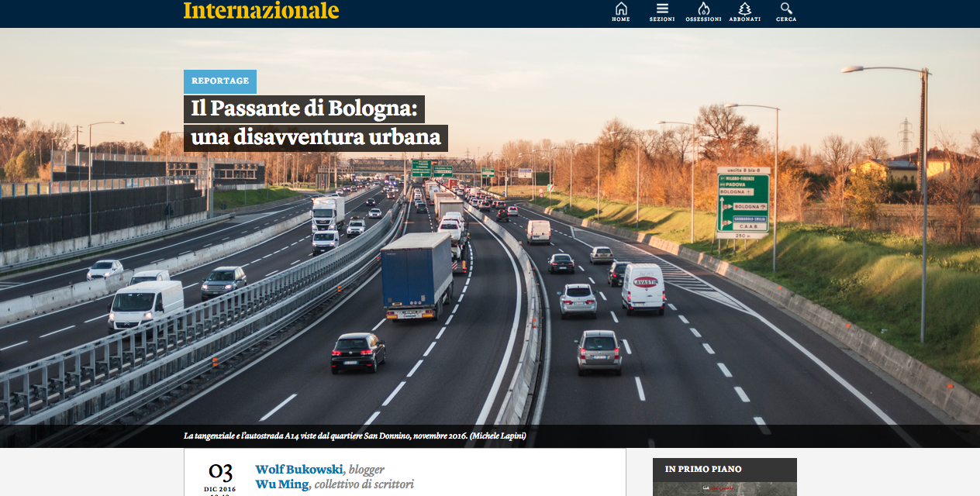Image resolution: width=980 pixels, height=496 pixels.
Task: Go to the Home house icon
Action: click(x=621, y=12)
